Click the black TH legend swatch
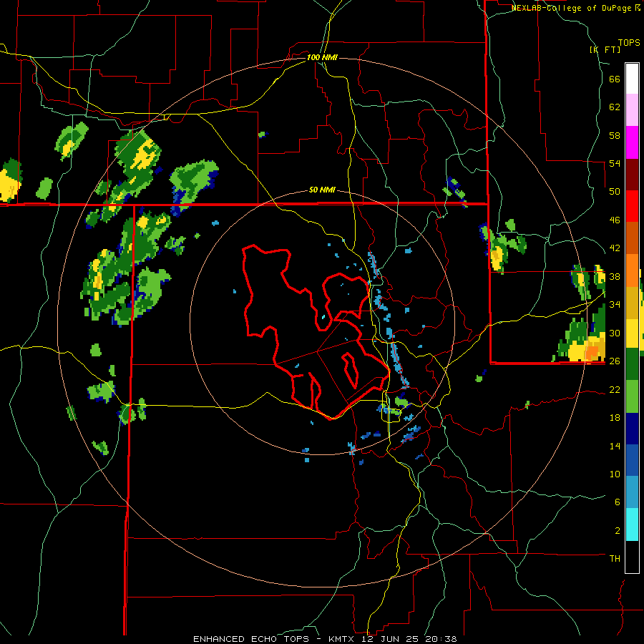Viewport: 644px width, 644px height. (x=632, y=557)
